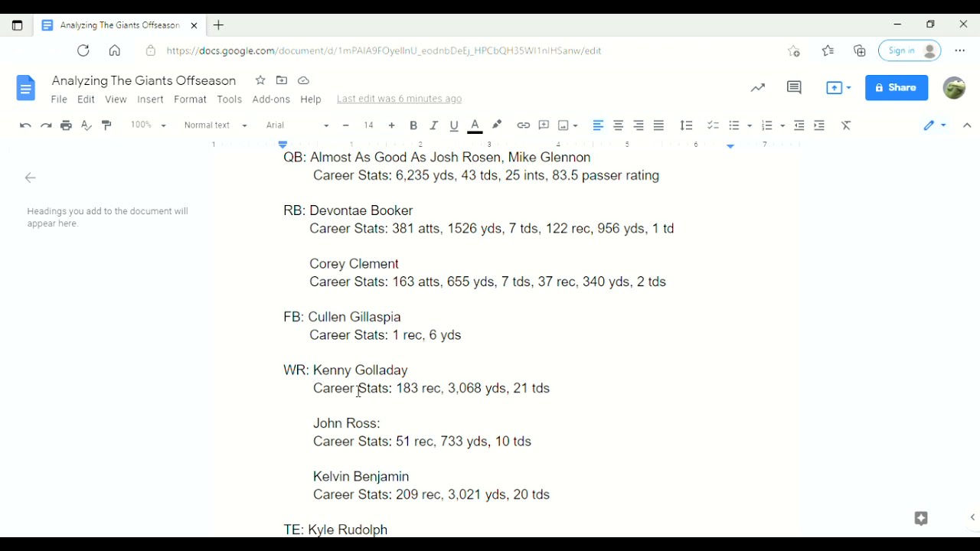Justify the text
Image resolution: width=980 pixels, height=551 pixels.
659,126
